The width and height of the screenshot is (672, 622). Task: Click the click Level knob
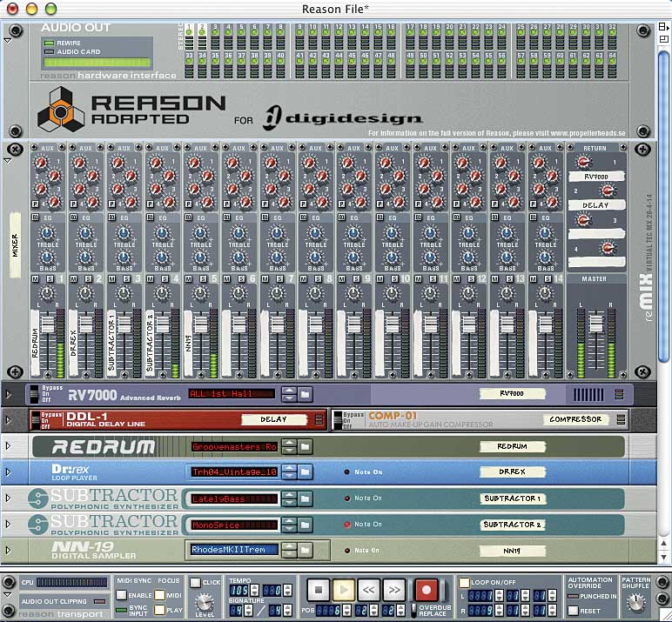pyautogui.click(x=205, y=602)
